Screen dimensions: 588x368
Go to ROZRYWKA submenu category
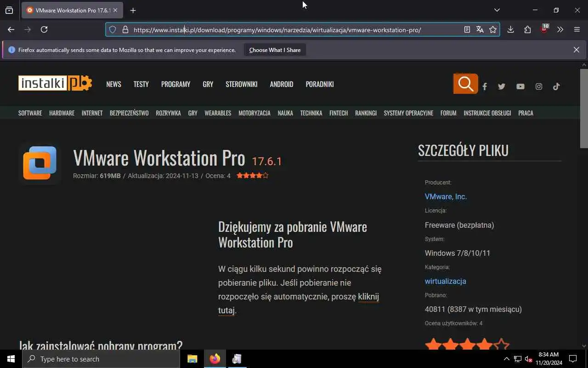(x=168, y=113)
